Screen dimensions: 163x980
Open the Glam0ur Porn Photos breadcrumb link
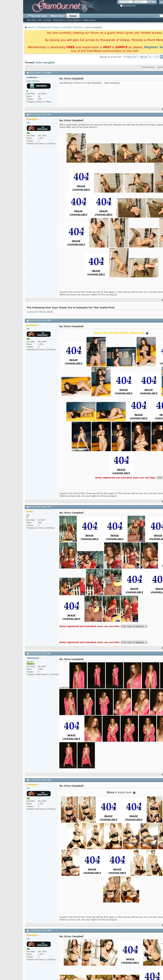pyautogui.click(x=49, y=27)
